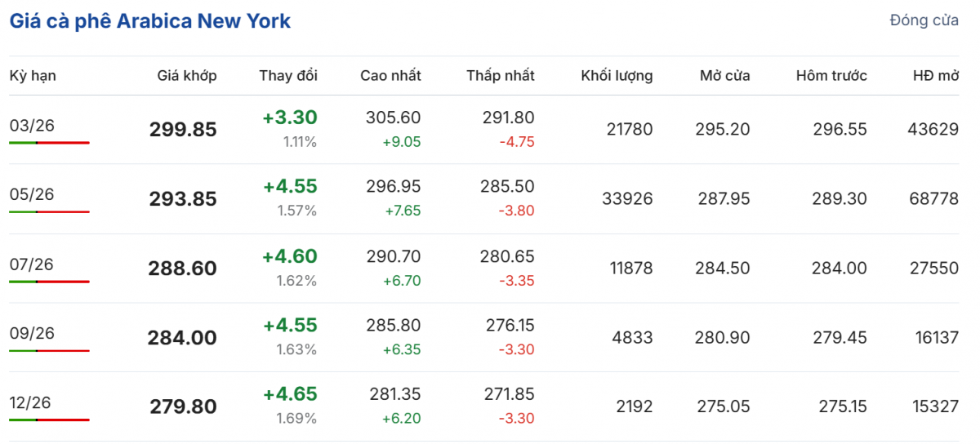This screenshot has height=444, width=980.
Task: Click the Thay đổi column header
Action: 288,76
